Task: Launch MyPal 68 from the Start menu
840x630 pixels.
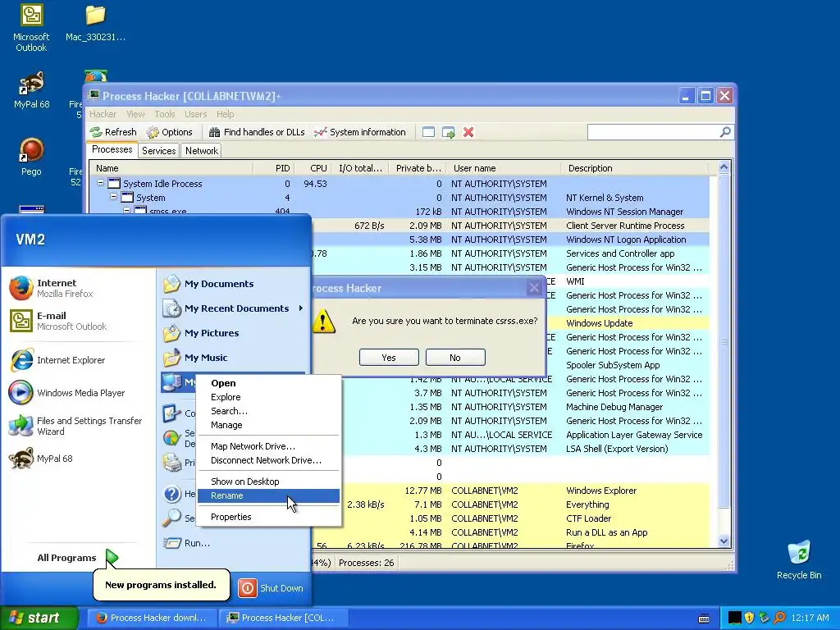Action: (x=80, y=459)
